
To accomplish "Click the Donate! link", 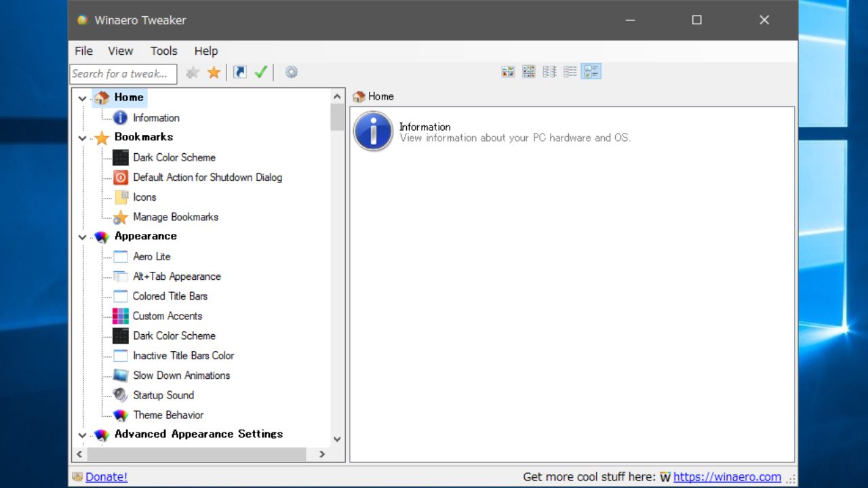I will (x=106, y=477).
